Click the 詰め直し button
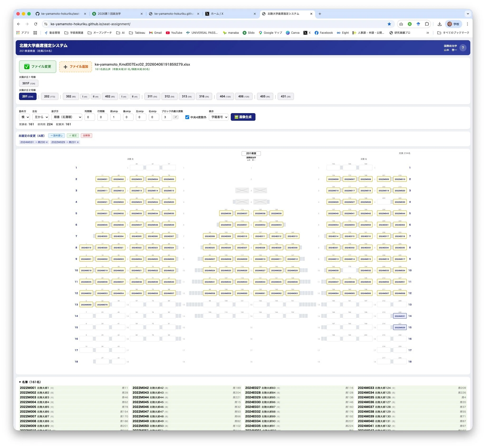 57,136
